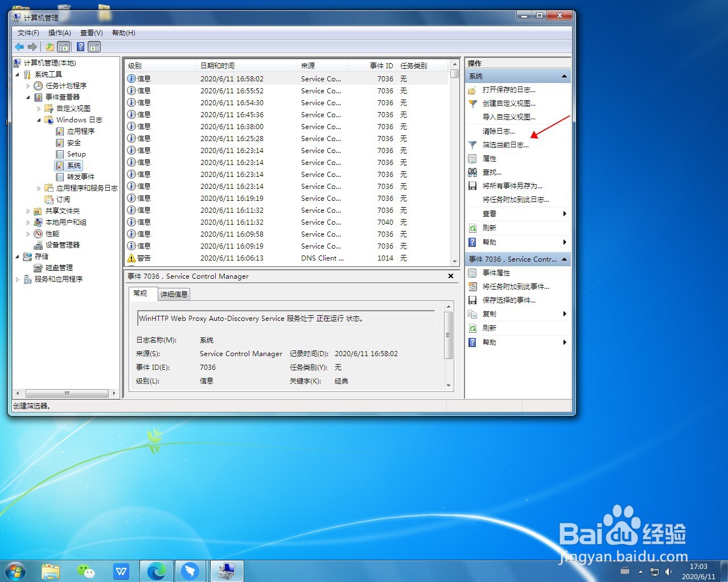The height and width of the screenshot is (582, 728).
Task: Click 将所有事件另存为 action
Action: point(512,186)
